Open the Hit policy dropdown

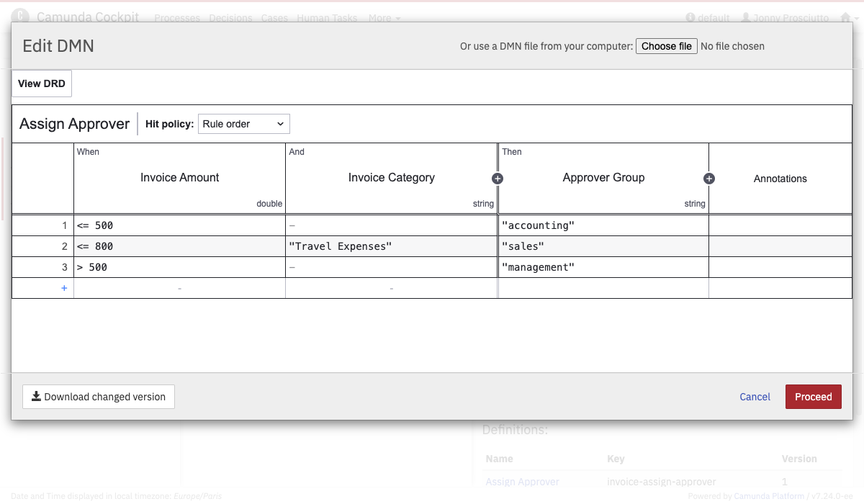243,124
